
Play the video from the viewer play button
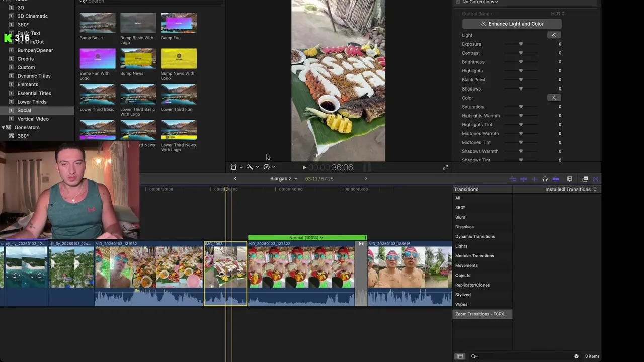click(x=304, y=168)
